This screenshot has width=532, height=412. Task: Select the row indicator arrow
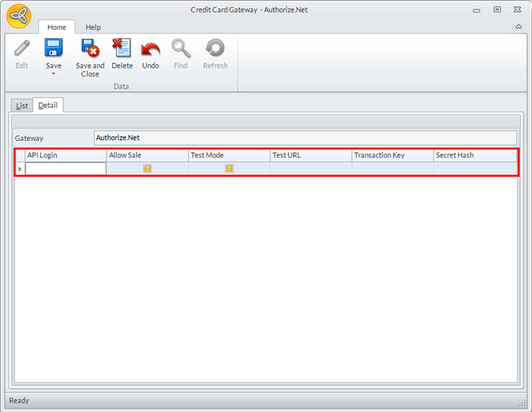20,169
